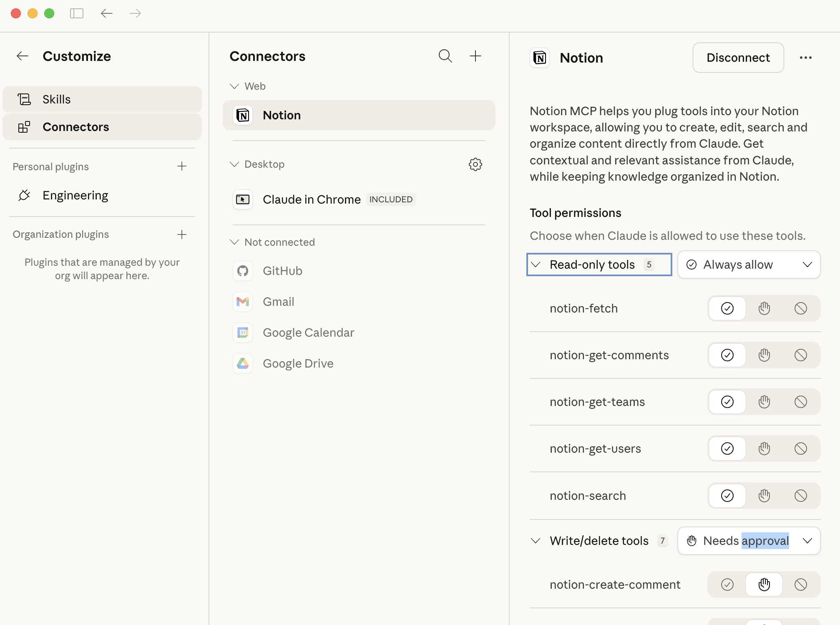This screenshot has width=840, height=625.
Task: Set notion-search to needs approval
Action: pyautogui.click(x=764, y=496)
